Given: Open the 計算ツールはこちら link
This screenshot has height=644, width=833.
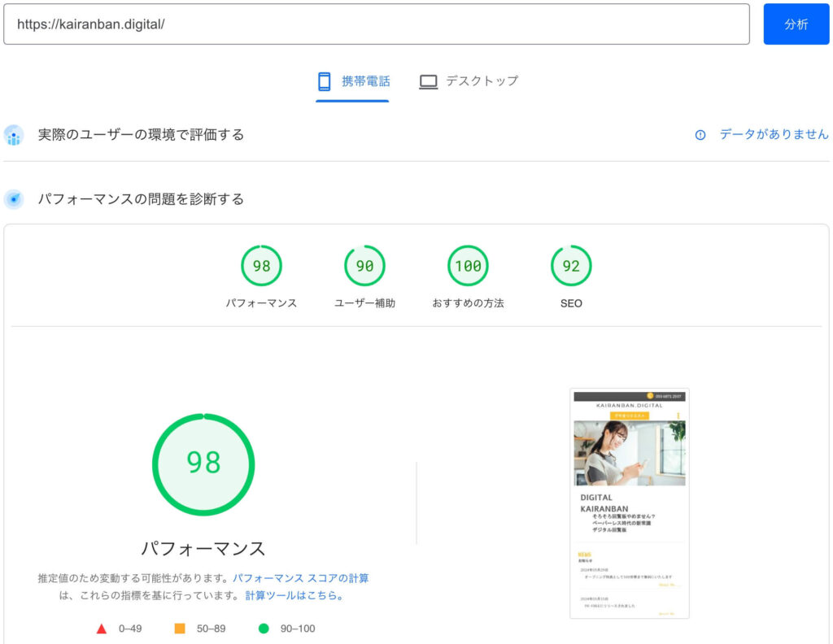Looking at the screenshot, I should (294, 595).
